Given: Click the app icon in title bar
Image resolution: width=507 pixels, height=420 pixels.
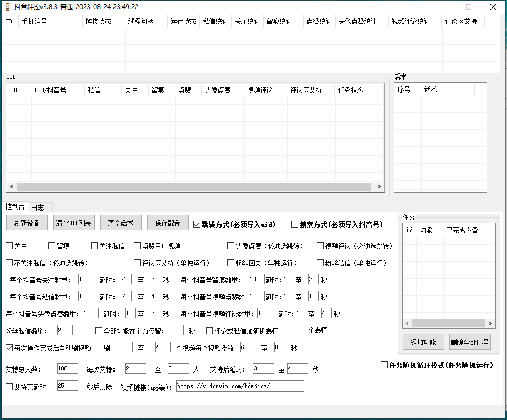Looking at the screenshot, I should click(7, 7).
